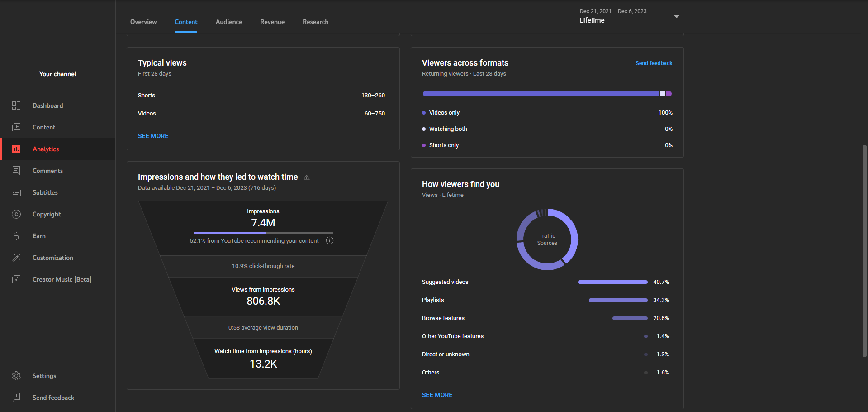The width and height of the screenshot is (868, 412).
Task: Expand the Lifetime date range dropdown
Action: [676, 17]
